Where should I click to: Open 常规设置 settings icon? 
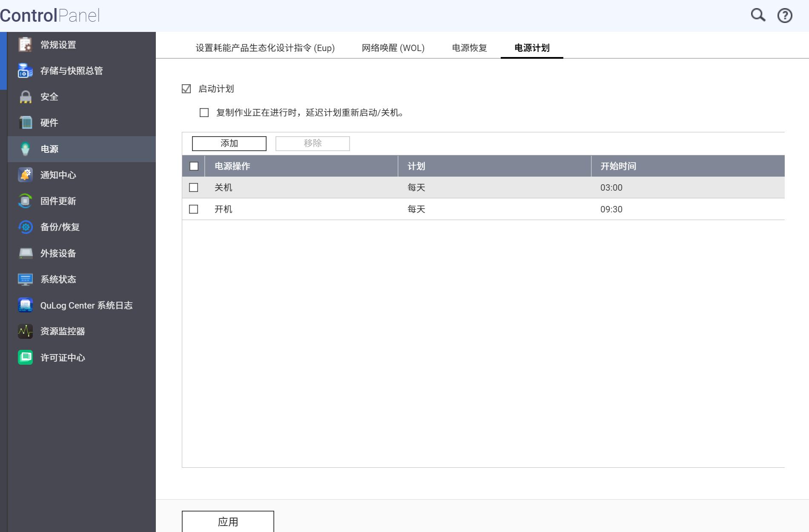pyautogui.click(x=25, y=45)
